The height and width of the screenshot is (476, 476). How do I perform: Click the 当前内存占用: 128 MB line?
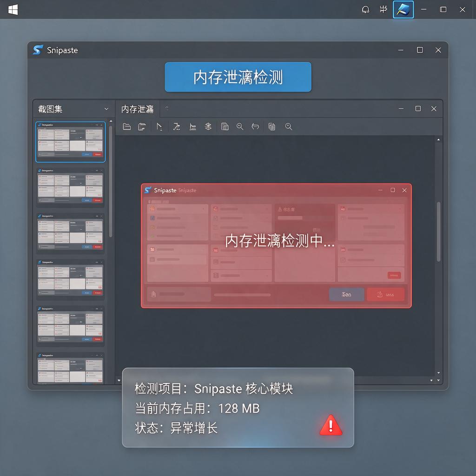click(x=197, y=408)
